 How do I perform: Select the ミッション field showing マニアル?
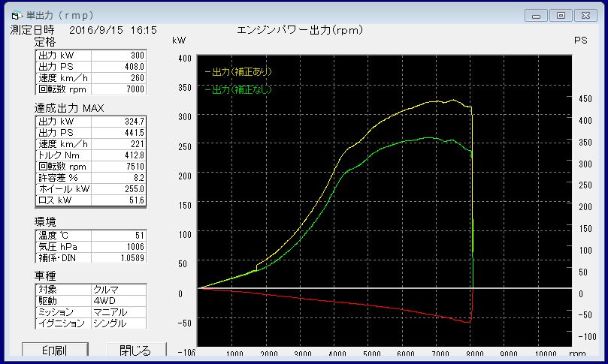click(118, 311)
